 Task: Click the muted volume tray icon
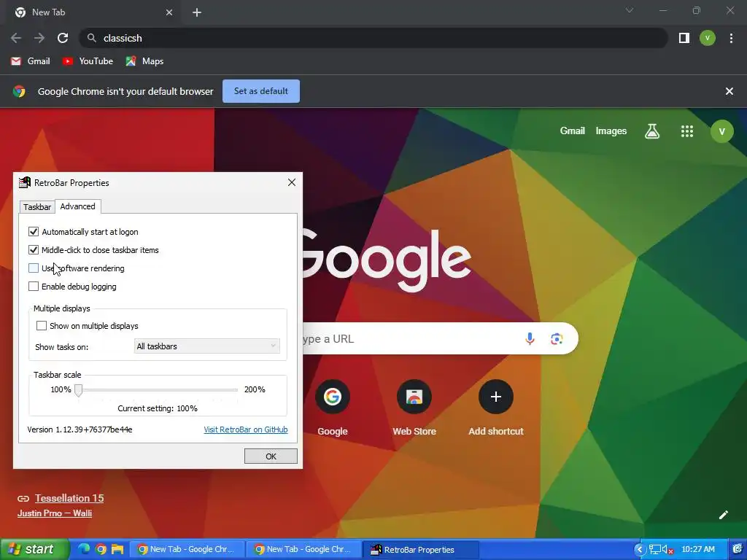[x=667, y=550]
